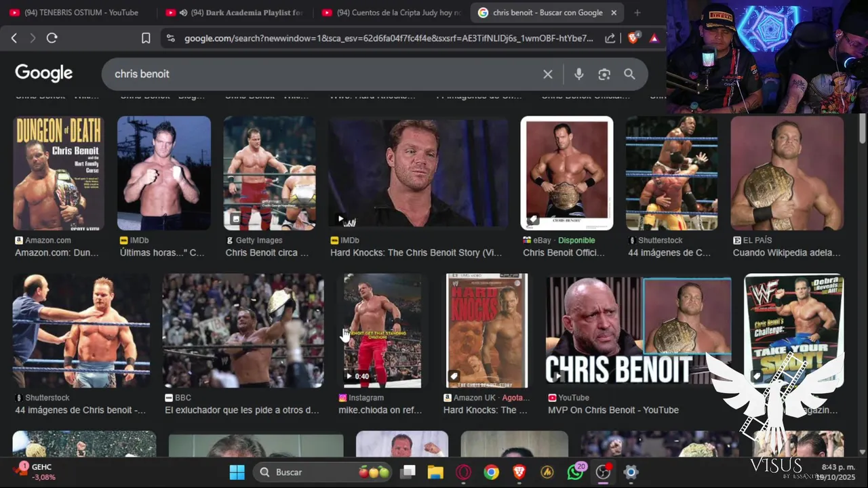
Task: Click the address bar URL field
Action: pos(388,39)
